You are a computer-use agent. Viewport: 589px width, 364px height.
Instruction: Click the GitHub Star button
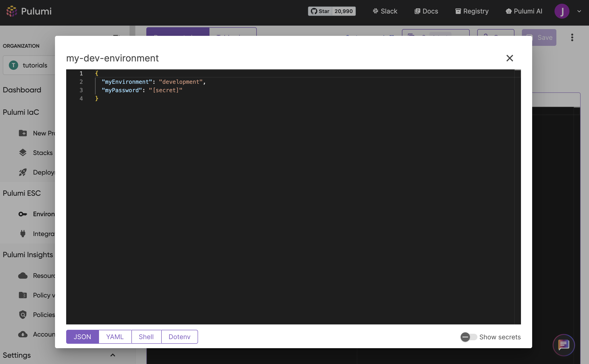point(320,11)
